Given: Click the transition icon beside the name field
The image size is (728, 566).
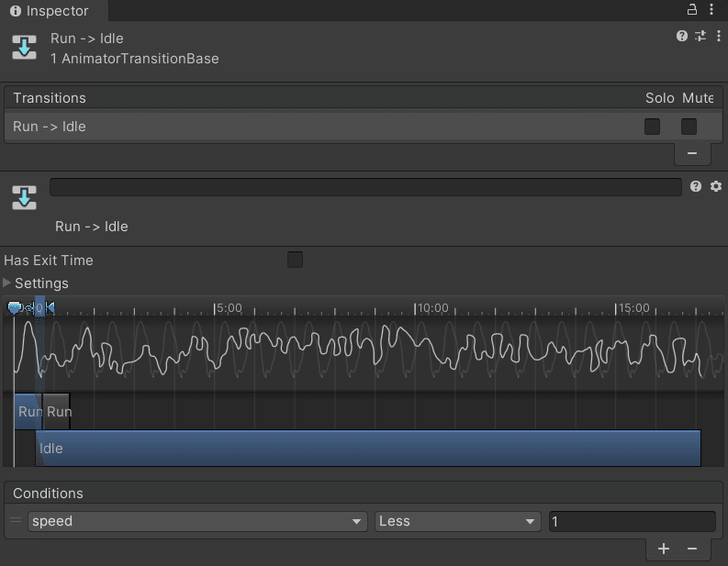Looking at the screenshot, I should point(24,197).
